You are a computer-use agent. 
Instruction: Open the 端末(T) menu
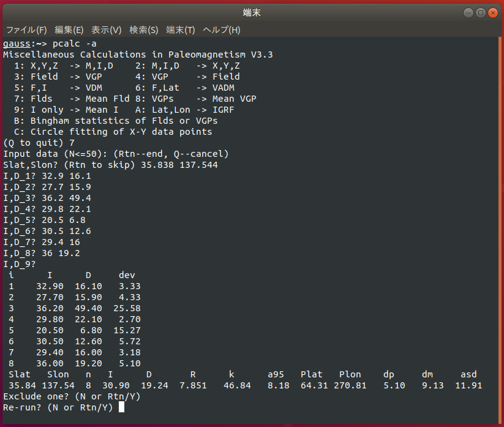coord(181,30)
